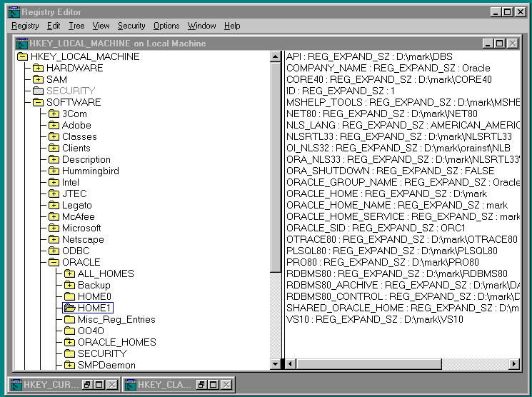Click the minimized HKEY_CLA... window icon

tap(130, 385)
